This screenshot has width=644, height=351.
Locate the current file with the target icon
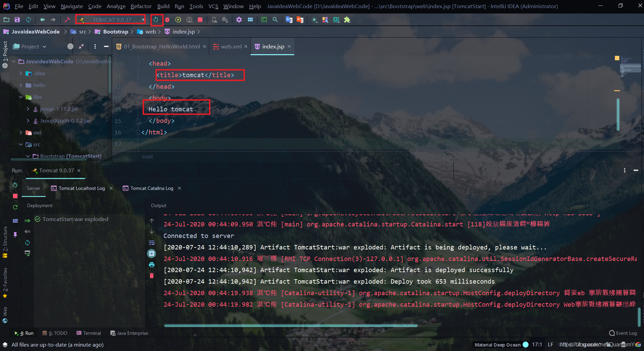click(70, 46)
